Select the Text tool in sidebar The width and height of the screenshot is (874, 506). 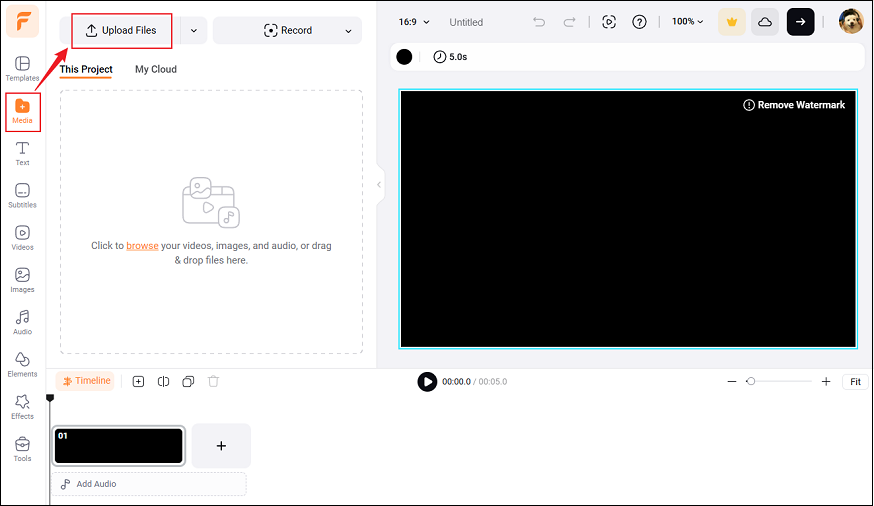tap(22, 153)
